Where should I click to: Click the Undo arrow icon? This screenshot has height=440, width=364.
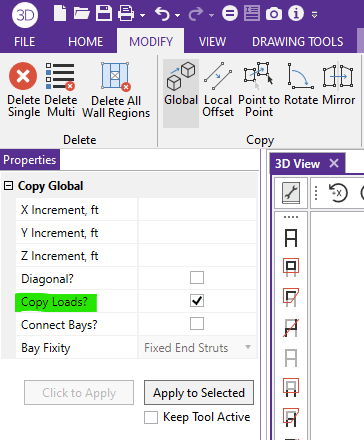162,14
